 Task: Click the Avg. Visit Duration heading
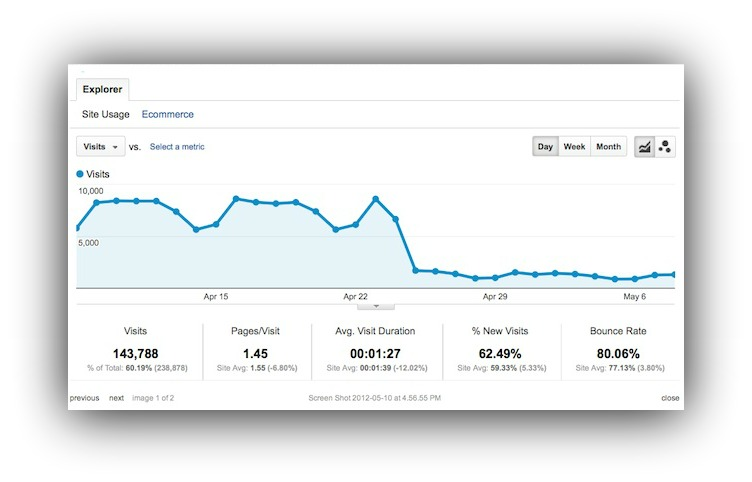(x=375, y=331)
